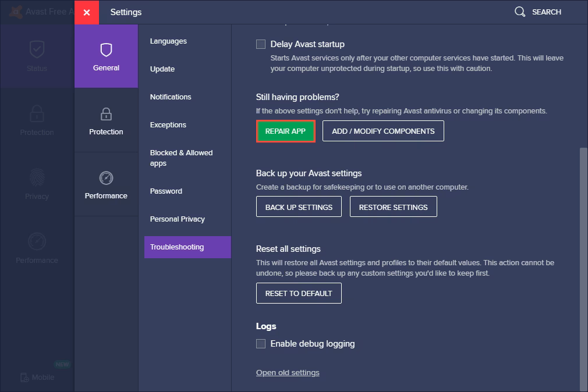Screen dimensions: 588x392
Task: Open Languages settings page
Action: [x=168, y=41]
